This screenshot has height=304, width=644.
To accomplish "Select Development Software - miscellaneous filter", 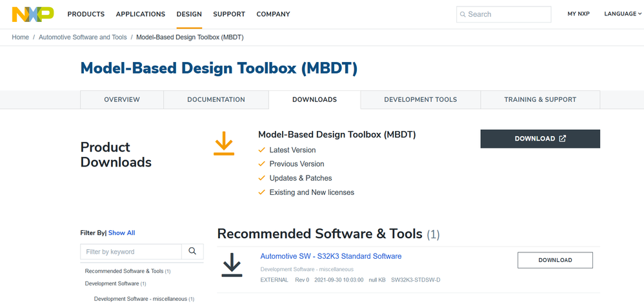I will (140, 299).
